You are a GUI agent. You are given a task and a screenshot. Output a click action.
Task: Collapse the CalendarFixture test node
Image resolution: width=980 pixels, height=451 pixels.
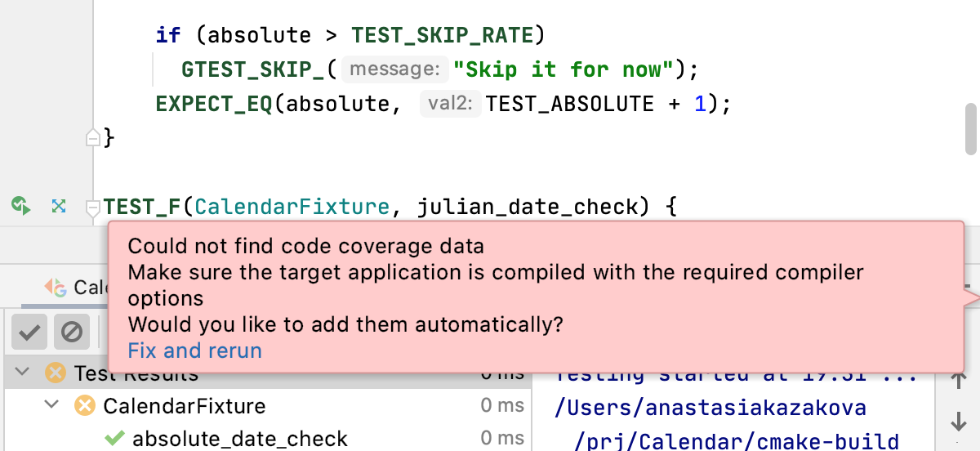pyautogui.click(x=52, y=405)
